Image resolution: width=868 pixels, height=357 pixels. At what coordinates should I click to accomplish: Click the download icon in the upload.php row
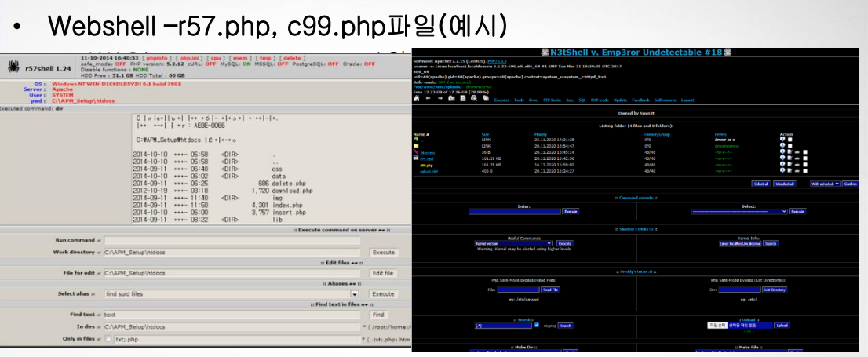point(797,170)
